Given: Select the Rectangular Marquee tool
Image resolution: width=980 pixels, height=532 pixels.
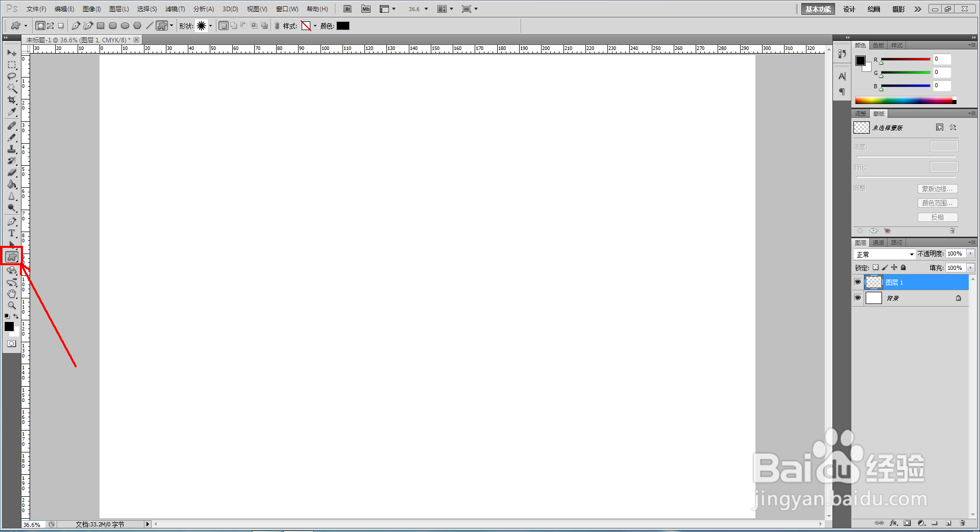Looking at the screenshot, I should tap(12, 65).
